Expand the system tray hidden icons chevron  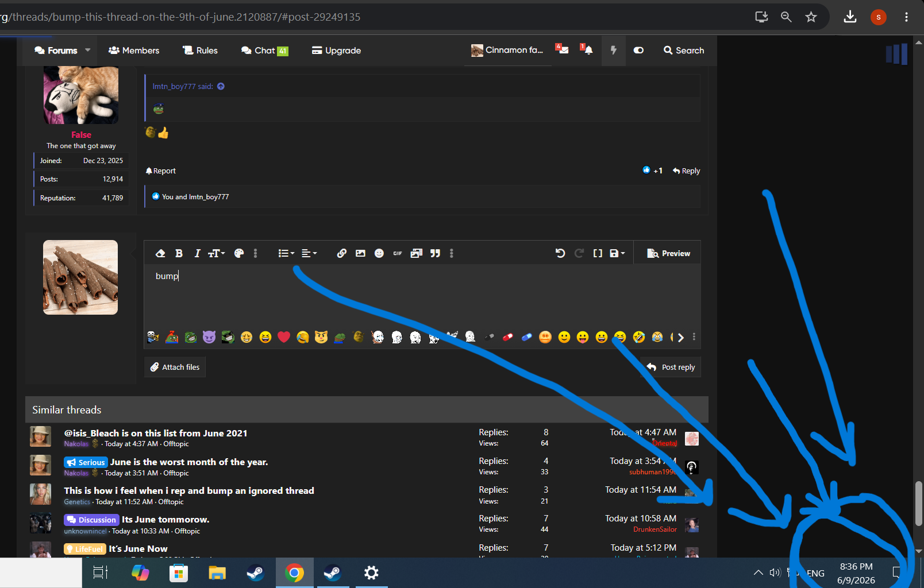coord(758,572)
